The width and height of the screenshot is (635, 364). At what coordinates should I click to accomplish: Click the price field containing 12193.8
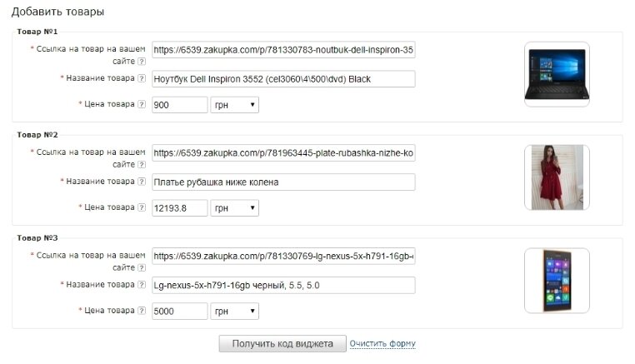point(180,207)
